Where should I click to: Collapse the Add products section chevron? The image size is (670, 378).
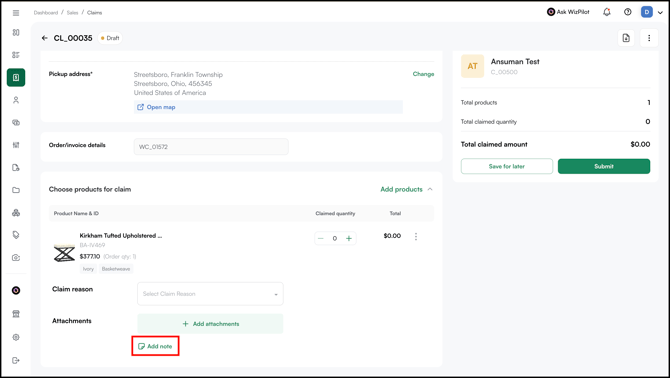pos(430,189)
